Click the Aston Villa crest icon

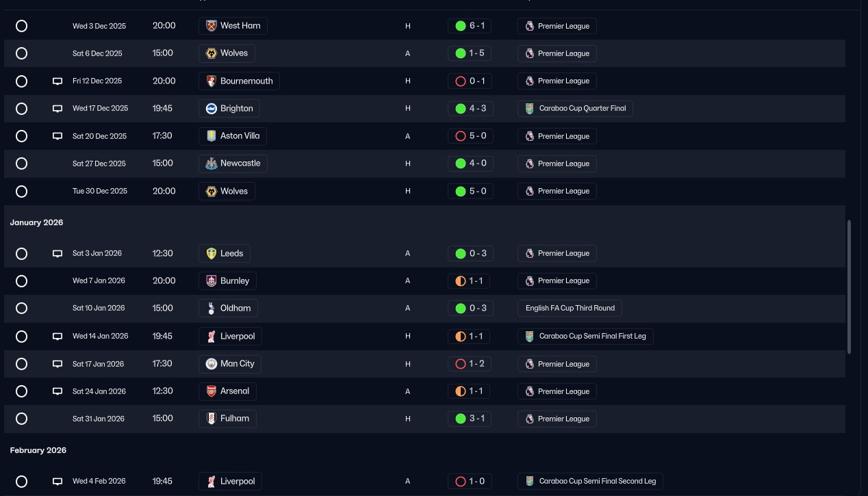point(212,136)
